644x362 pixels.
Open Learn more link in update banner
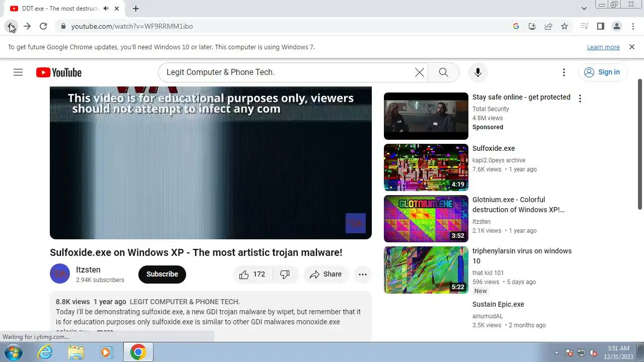[603, 47]
